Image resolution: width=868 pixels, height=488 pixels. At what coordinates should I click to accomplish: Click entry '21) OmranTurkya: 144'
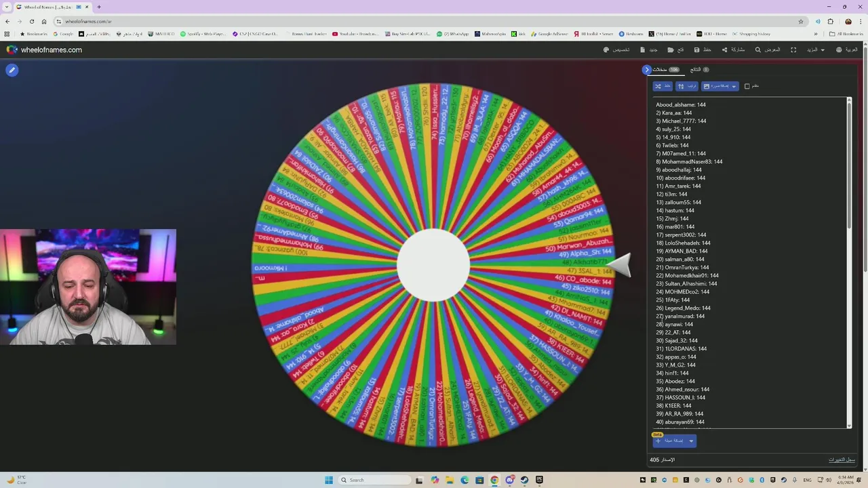[x=682, y=267]
